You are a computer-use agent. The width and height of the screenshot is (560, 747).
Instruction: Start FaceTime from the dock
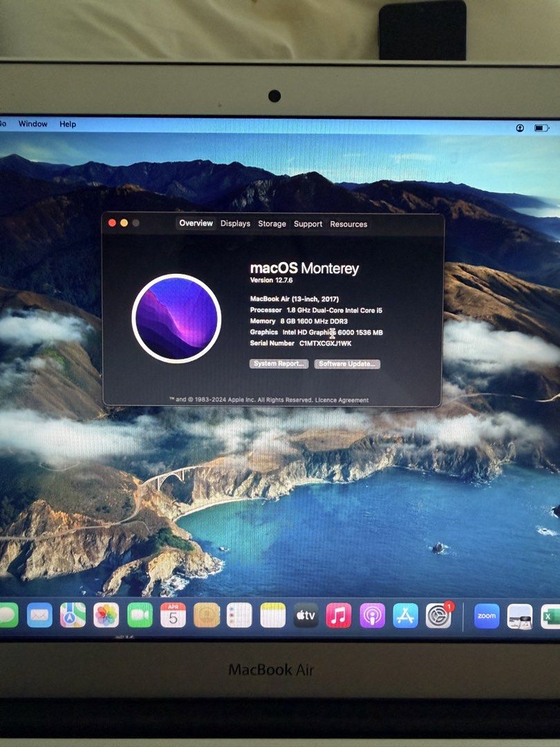click(x=140, y=616)
